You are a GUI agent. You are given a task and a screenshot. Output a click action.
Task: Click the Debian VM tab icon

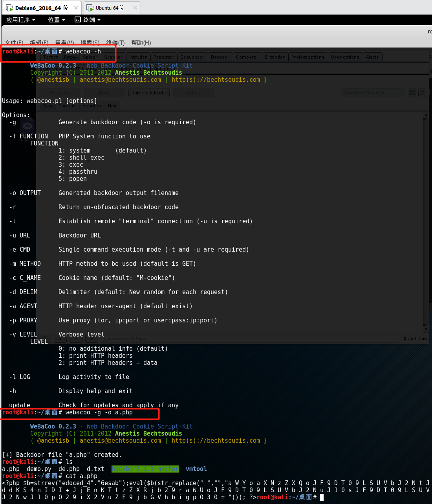pyautogui.click(x=9, y=8)
